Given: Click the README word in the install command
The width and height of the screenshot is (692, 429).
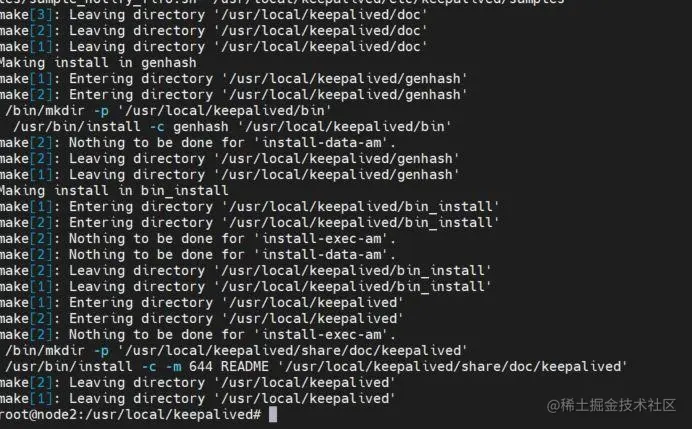Looking at the screenshot, I should point(244,367).
